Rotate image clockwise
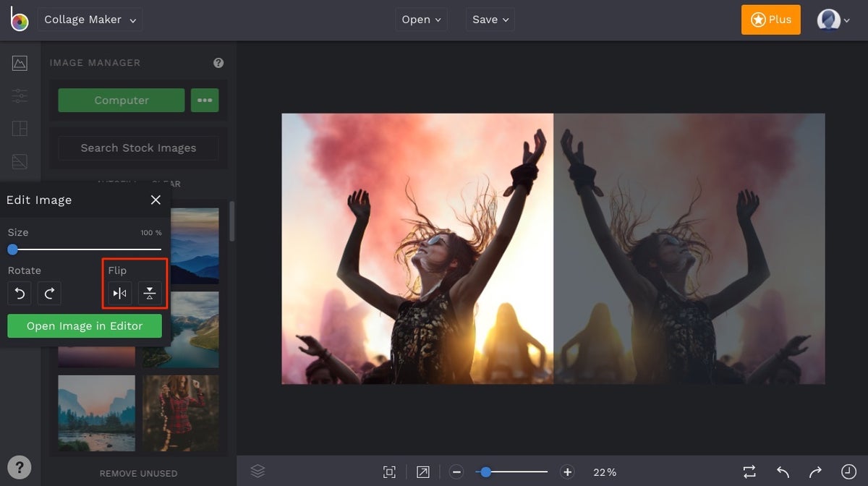This screenshot has height=486, width=868. (49, 294)
